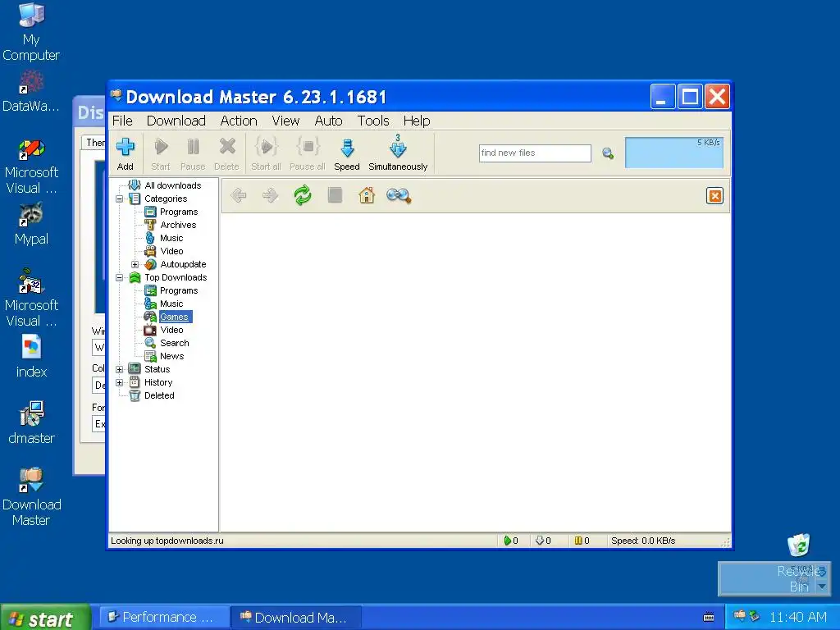This screenshot has height=630, width=840.
Task: Click the keyboard icon in system tray
Action: 708,618
